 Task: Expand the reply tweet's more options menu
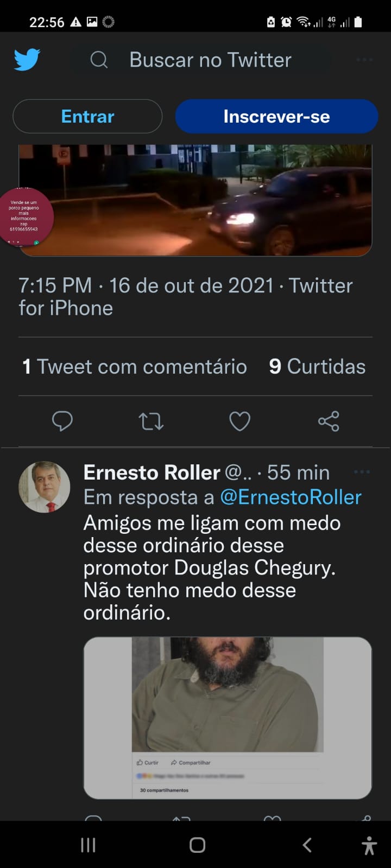362,473
